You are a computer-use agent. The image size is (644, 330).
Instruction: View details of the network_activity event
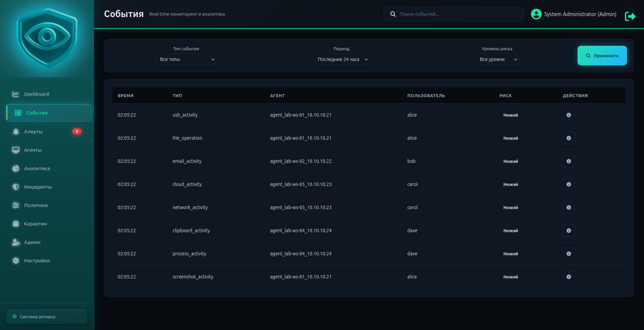[x=569, y=208]
